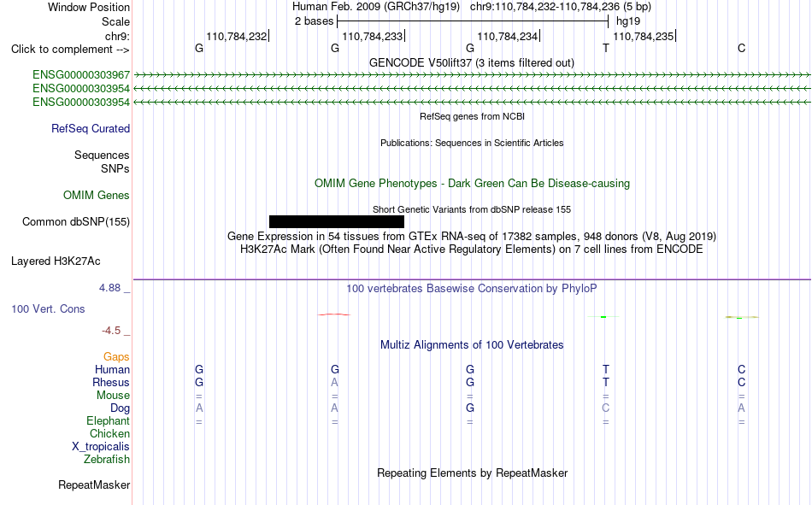Screen dimensions: 812x505
Task: Click the Rhesus species row label
Action: pos(111,382)
